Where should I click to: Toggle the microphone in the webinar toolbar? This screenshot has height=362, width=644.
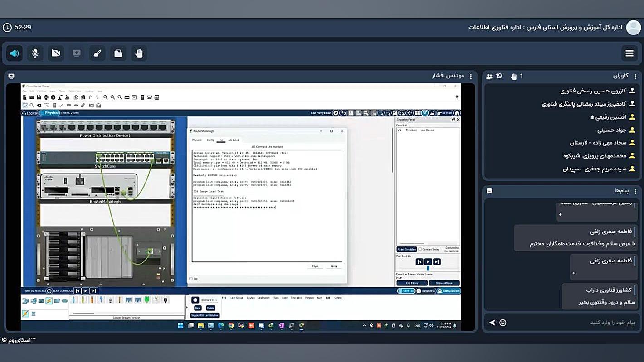point(35,53)
